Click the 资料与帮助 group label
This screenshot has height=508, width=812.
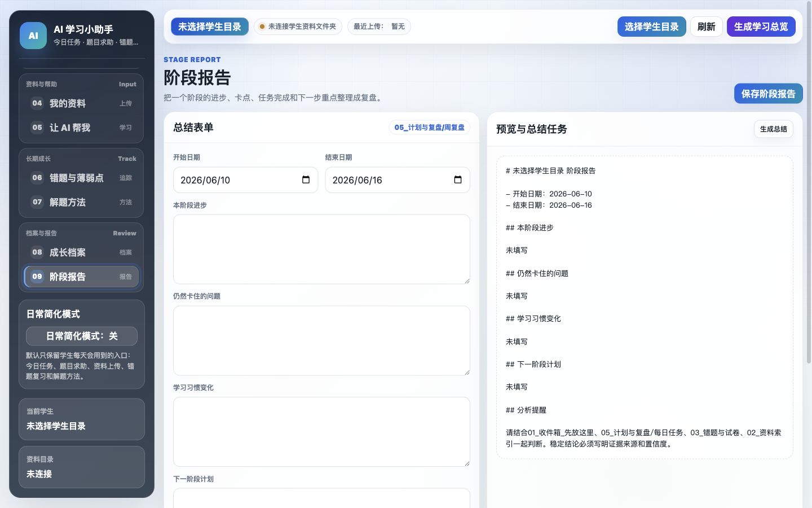pos(41,84)
